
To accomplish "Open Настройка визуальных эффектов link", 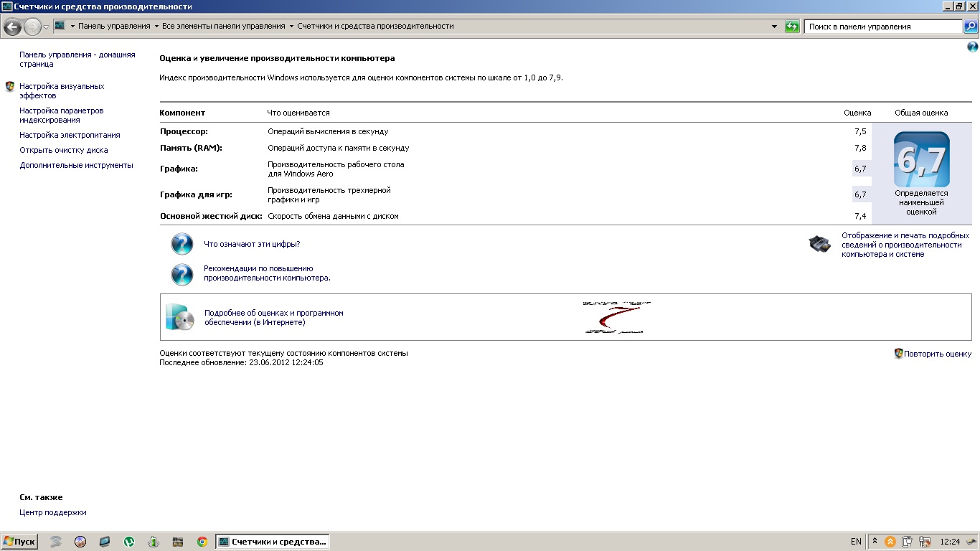I will pyautogui.click(x=62, y=91).
